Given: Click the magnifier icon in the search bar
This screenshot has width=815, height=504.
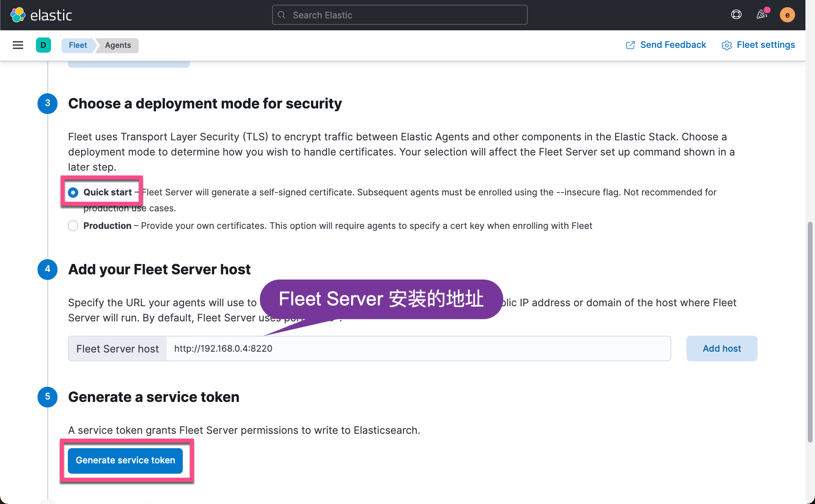Looking at the screenshot, I should tap(281, 14).
